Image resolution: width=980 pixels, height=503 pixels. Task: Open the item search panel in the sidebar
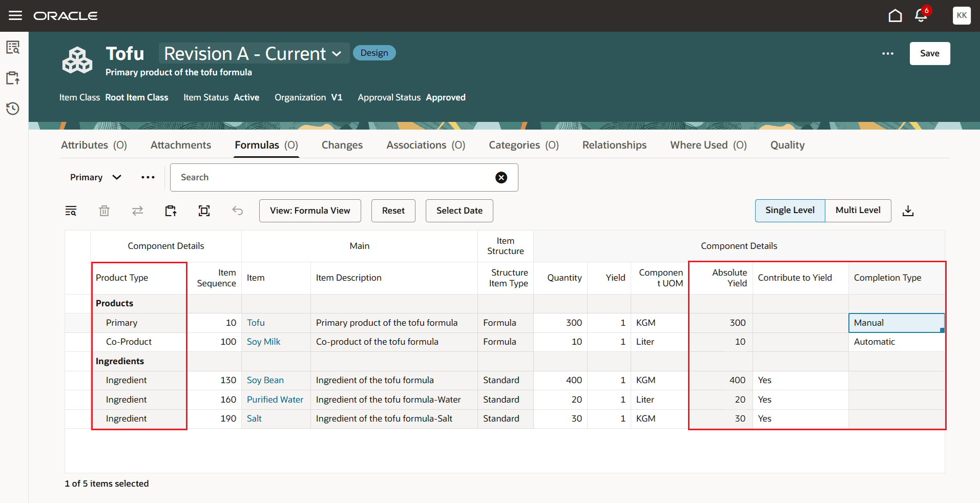coord(13,47)
